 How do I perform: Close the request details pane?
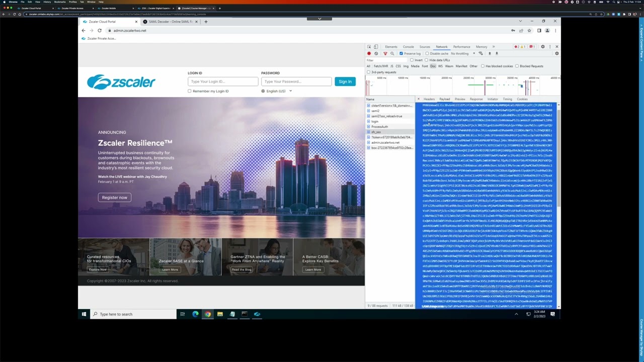[x=418, y=99]
